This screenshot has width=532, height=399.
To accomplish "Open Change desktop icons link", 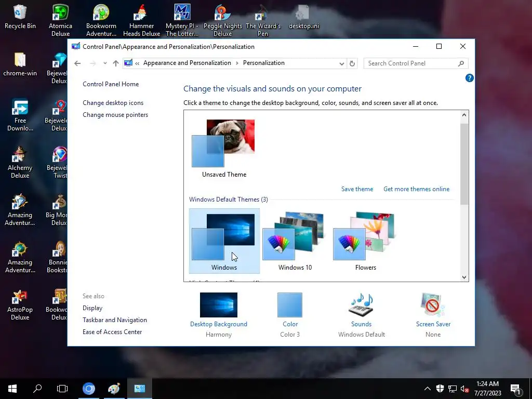I will coord(113,103).
